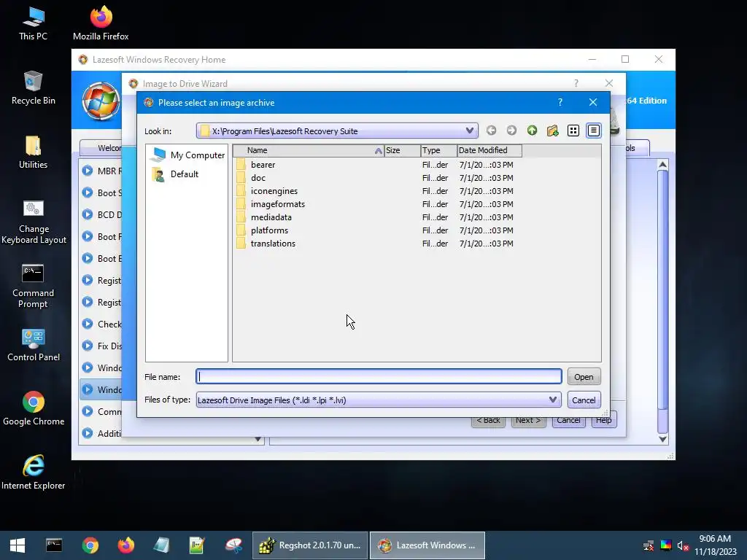The height and width of the screenshot is (560, 747).
Task: Select the Additi item in Lazesoft list
Action: point(101,433)
